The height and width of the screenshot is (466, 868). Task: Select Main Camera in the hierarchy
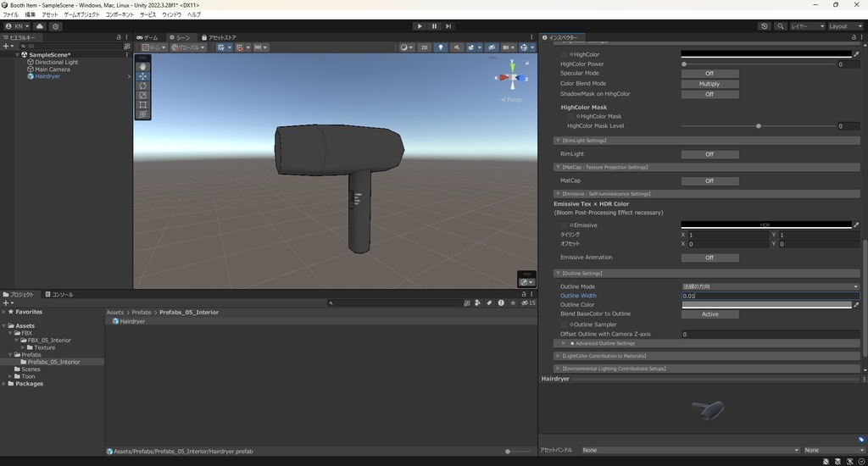pos(52,69)
